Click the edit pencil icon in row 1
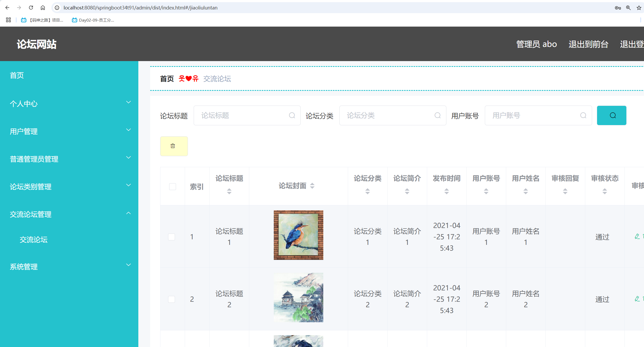This screenshot has height=347, width=644. click(x=637, y=236)
